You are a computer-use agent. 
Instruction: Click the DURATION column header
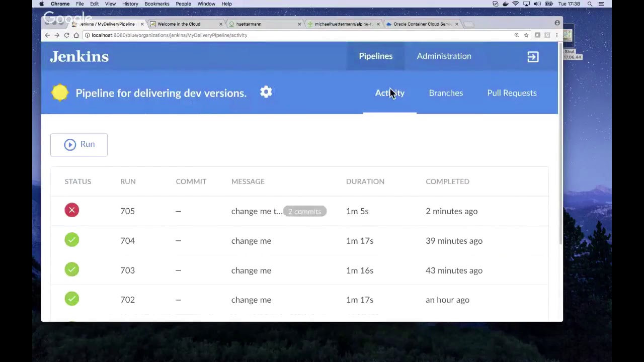(x=365, y=182)
